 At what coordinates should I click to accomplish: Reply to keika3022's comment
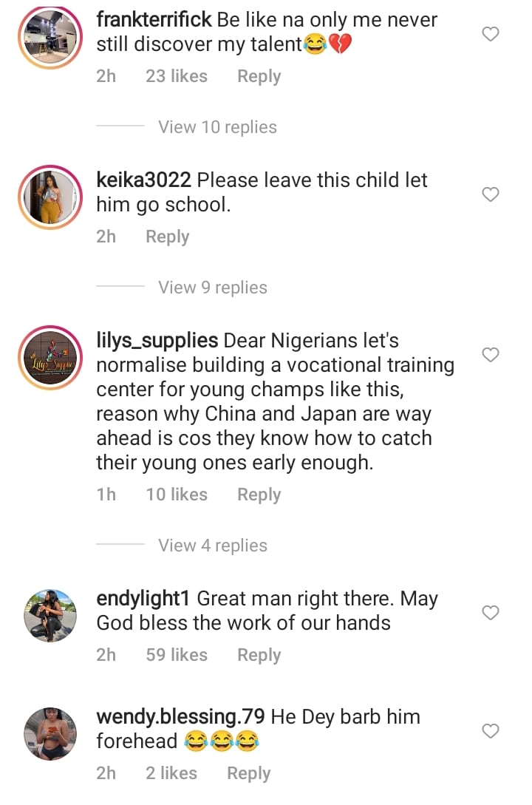coord(167,237)
